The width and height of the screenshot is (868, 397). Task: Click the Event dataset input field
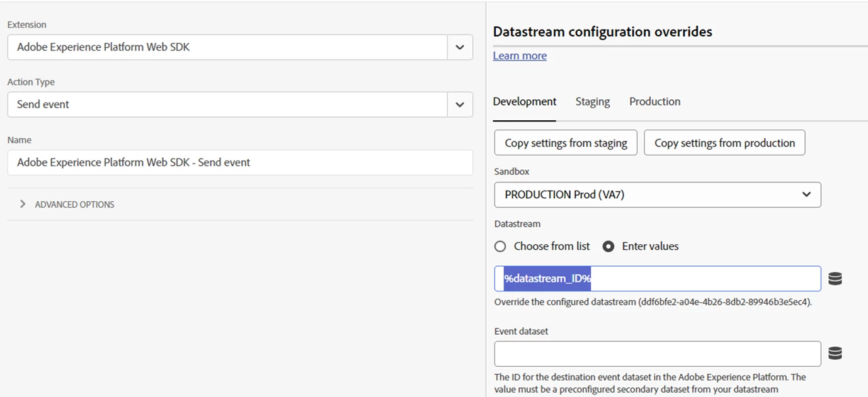coord(657,354)
